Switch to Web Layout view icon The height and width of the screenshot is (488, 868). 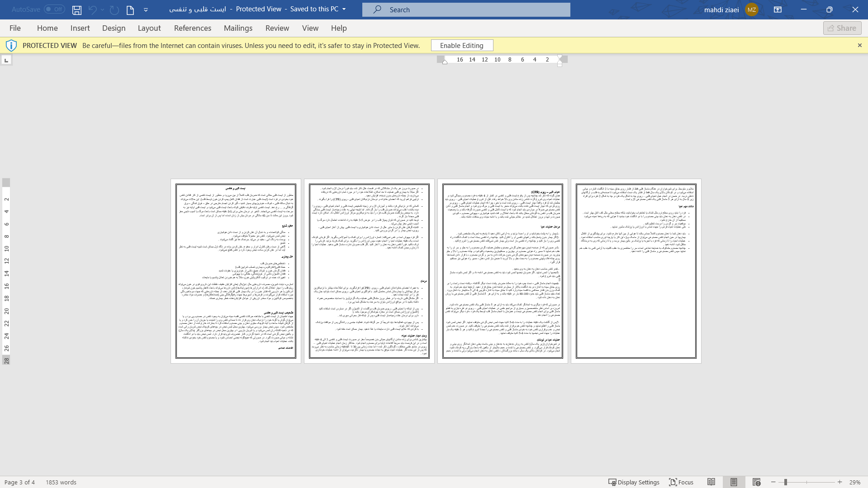coord(756,482)
